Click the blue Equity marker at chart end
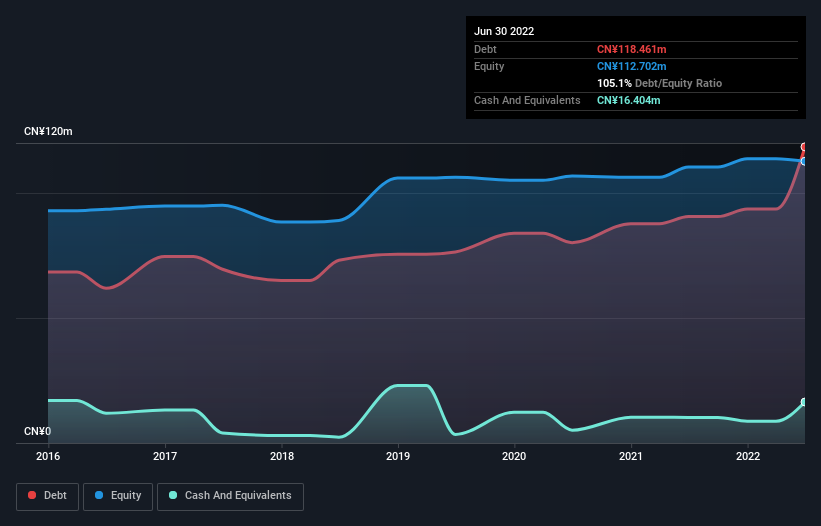This screenshot has width=821, height=526. click(804, 161)
